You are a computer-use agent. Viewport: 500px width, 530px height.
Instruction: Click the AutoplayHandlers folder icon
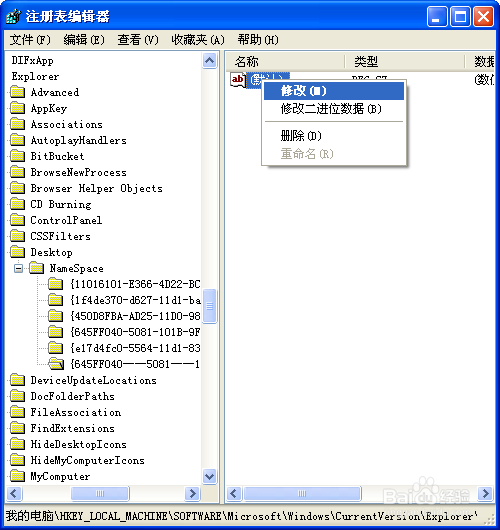[17, 140]
